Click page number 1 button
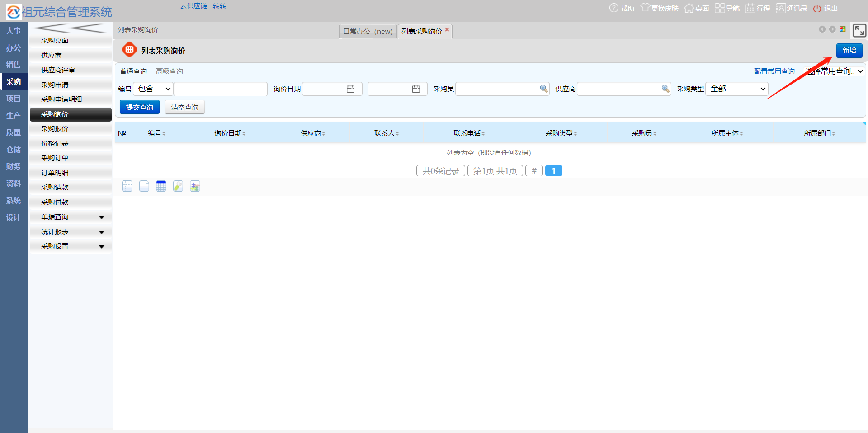This screenshot has height=433, width=868. pyautogui.click(x=553, y=171)
